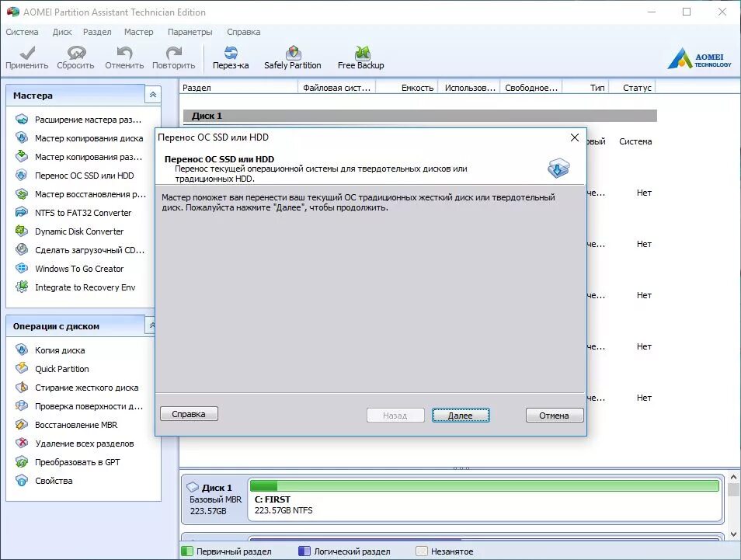Click the Первичный раздел green legend swatch
Image resolution: width=741 pixels, height=560 pixels.
[187, 551]
